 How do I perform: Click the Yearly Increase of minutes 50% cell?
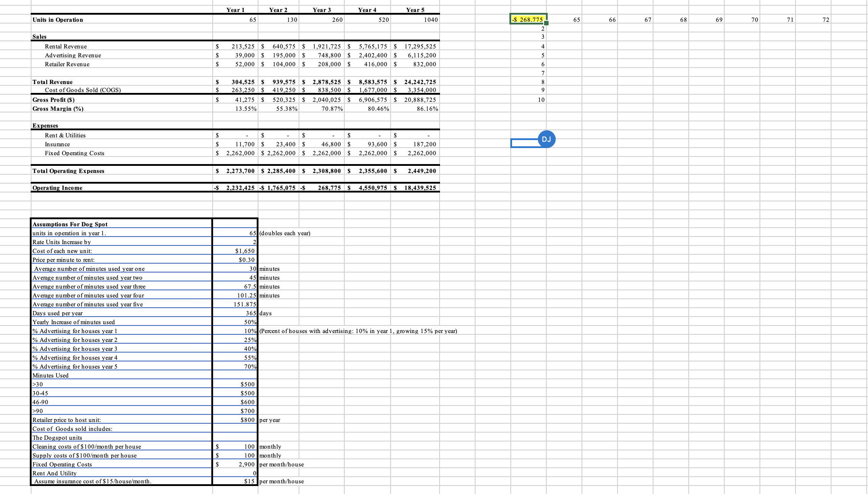tap(234, 322)
